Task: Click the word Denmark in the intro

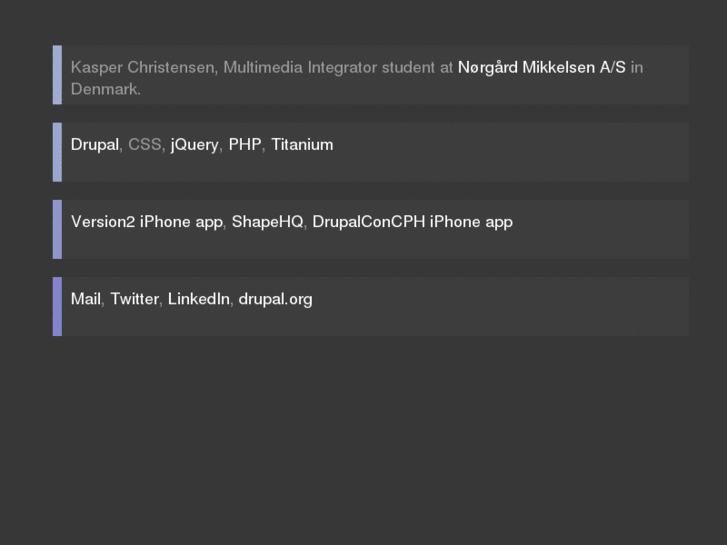Action: click(x=104, y=89)
